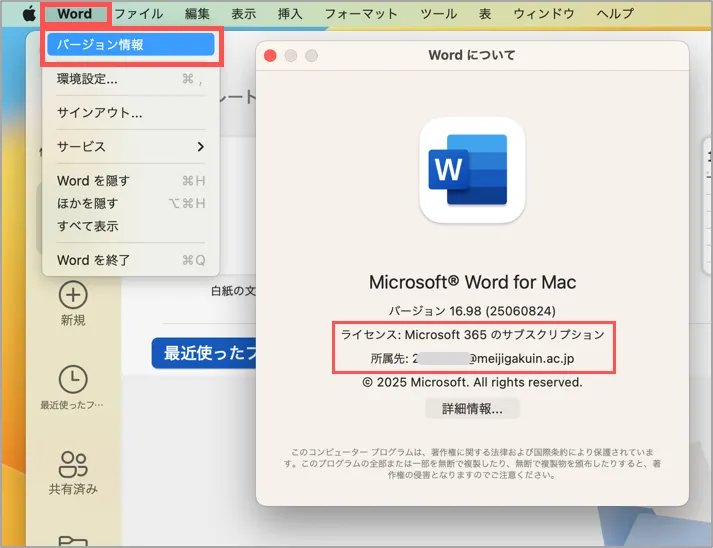Open the 挿入 menu
The image size is (713, 548).
click(x=290, y=14)
